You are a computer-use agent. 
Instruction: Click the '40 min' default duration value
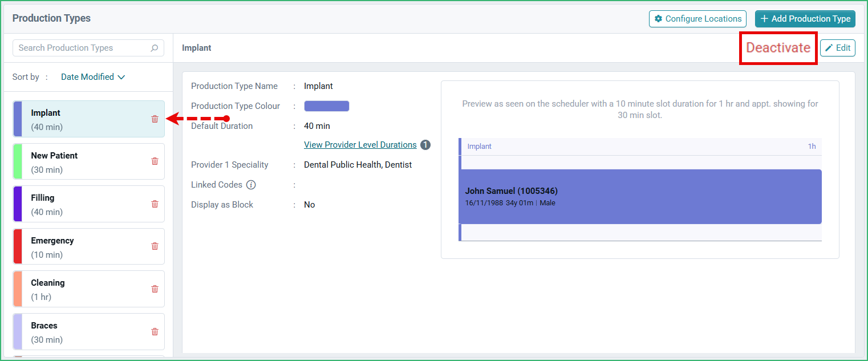[317, 126]
